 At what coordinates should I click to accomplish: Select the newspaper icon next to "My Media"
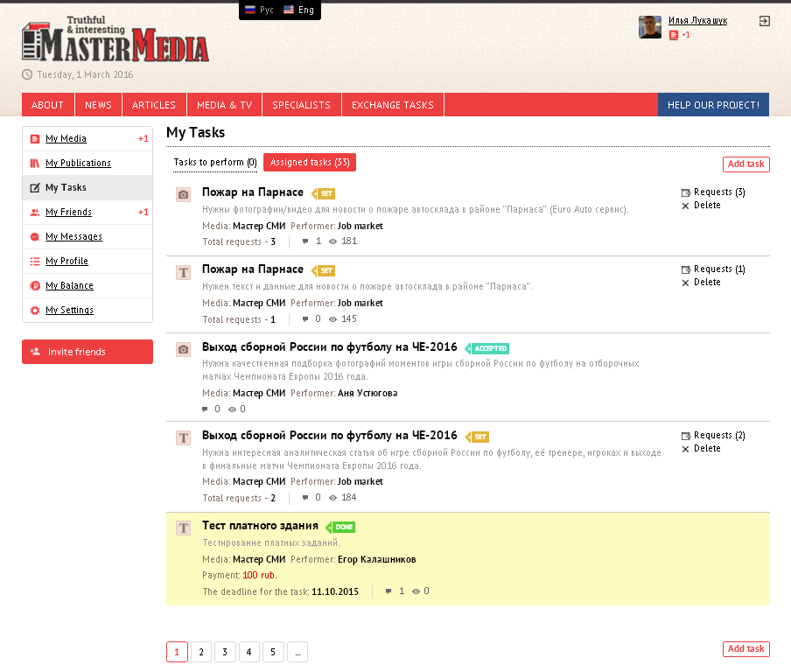[33, 138]
